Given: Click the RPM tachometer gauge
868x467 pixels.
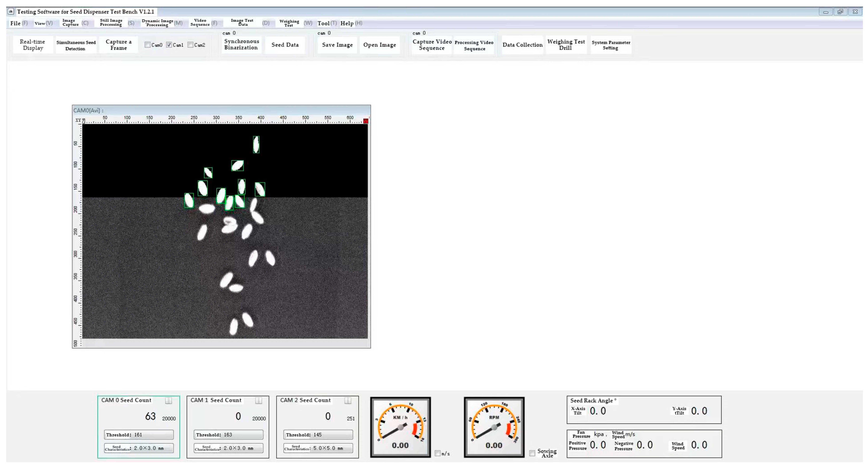Looking at the screenshot, I should point(494,427).
